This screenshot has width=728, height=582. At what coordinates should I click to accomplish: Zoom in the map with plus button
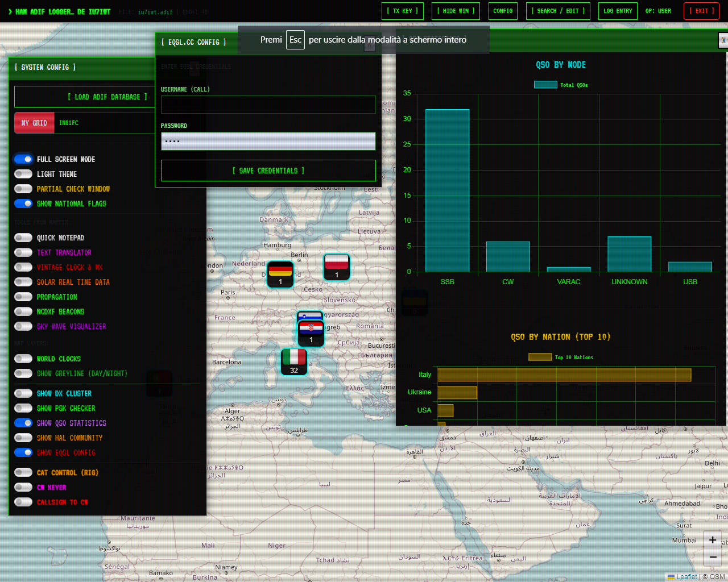pyautogui.click(x=713, y=540)
